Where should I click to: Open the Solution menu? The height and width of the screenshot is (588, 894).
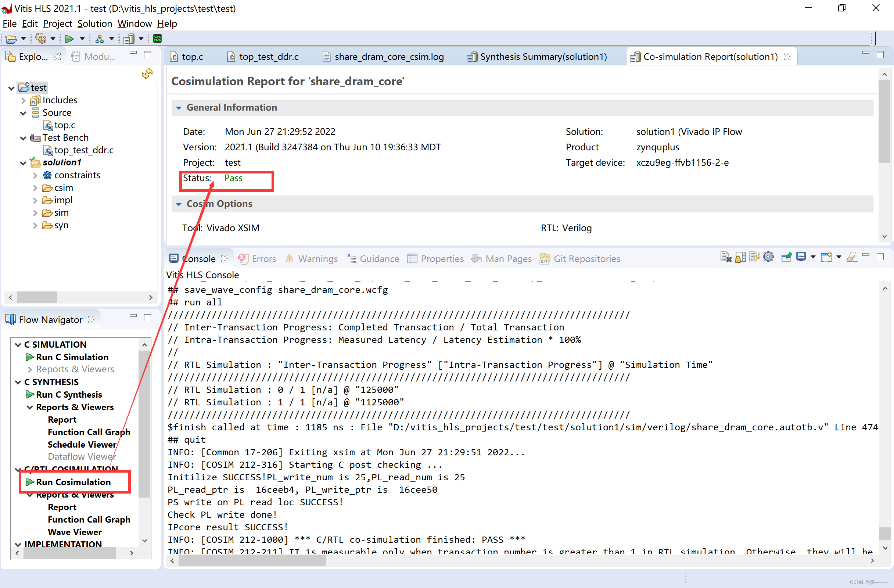pyautogui.click(x=95, y=24)
